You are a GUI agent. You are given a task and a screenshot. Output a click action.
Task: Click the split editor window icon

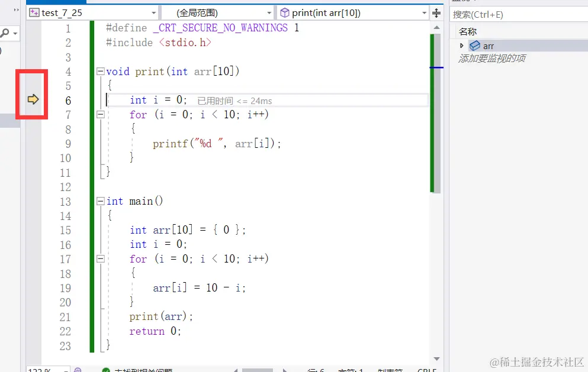pyautogui.click(x=436, y=13)
